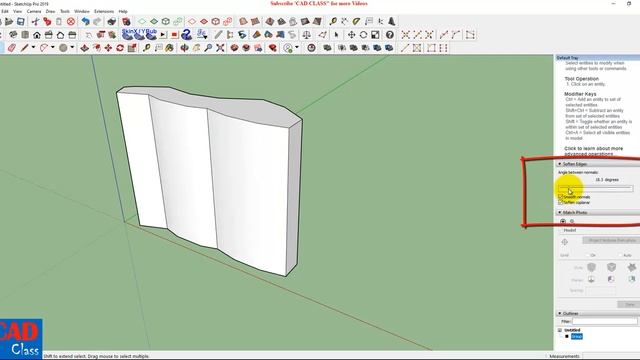This screenshot has height=360, width=640.
Task: Select the Group item in Outliner
Action: coord(577,336)
